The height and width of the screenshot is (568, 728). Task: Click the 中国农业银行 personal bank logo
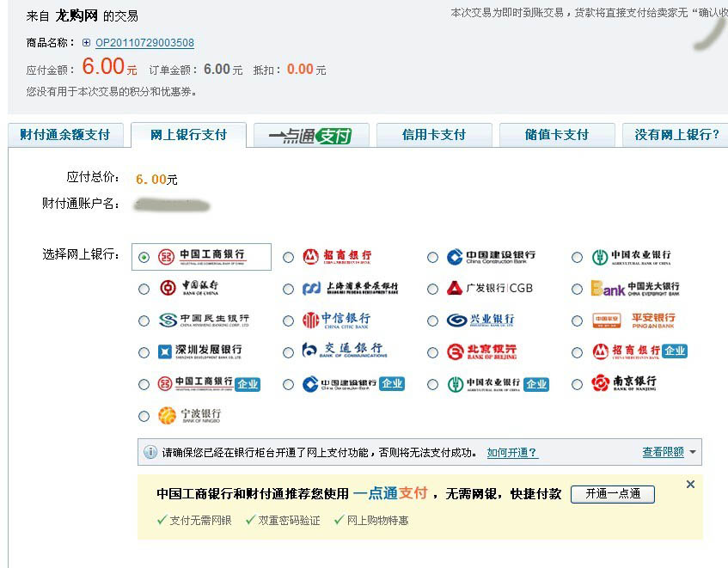[632, 257]
